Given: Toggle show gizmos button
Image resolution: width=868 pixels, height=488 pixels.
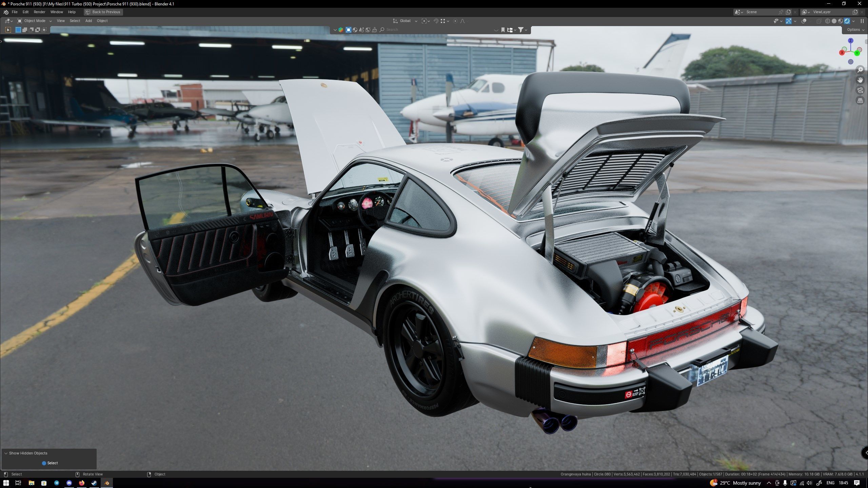Looking at the screenshot, I should (789, 21).
